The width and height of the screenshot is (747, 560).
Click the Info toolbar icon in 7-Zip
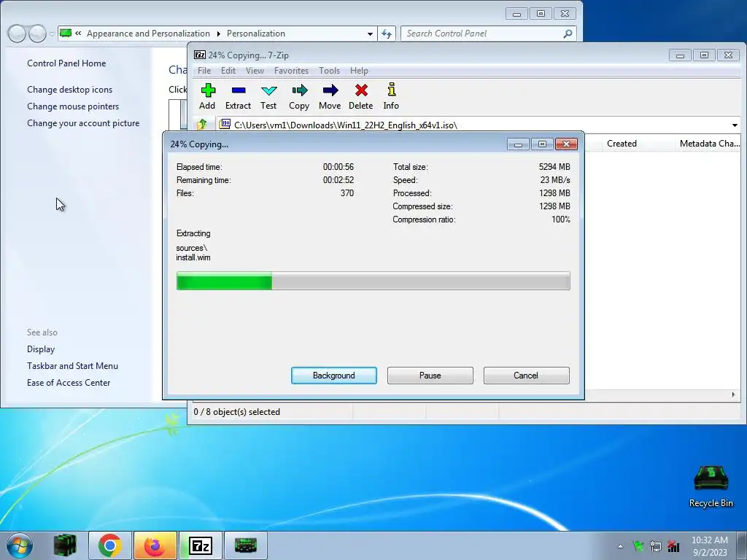point(391,96)
